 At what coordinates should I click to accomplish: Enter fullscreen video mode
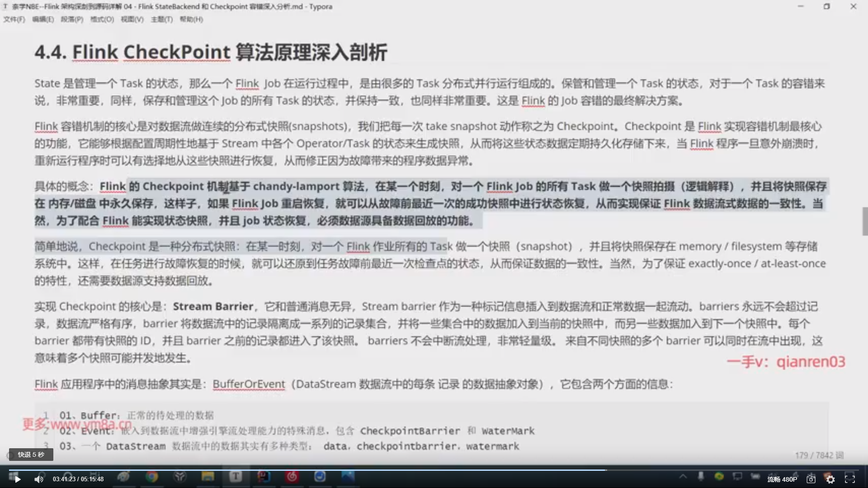pos(850,479)
